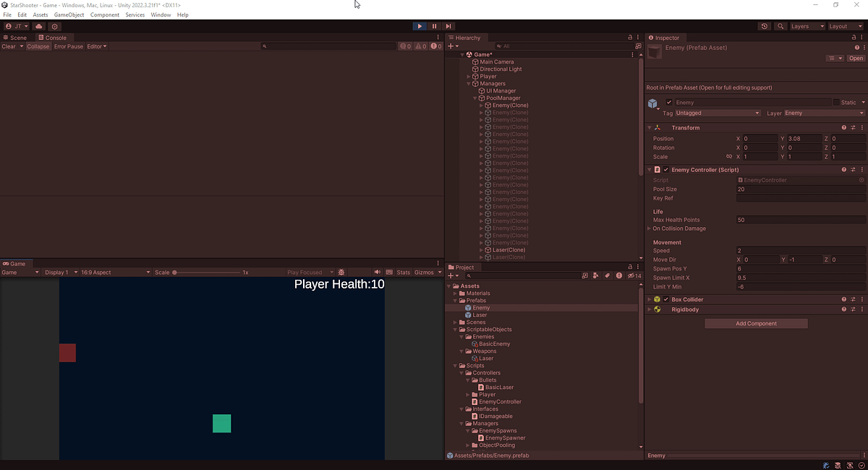Click the Add Component button in Inspector
The height and width of the screenshot is (470, 868).
point(756,323)
